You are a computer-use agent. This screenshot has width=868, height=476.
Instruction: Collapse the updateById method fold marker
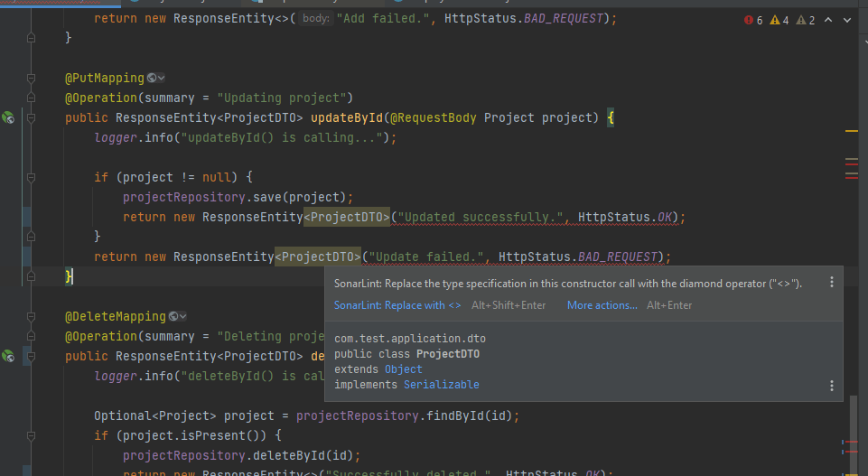pyautogui.click(x=31, y=118)
